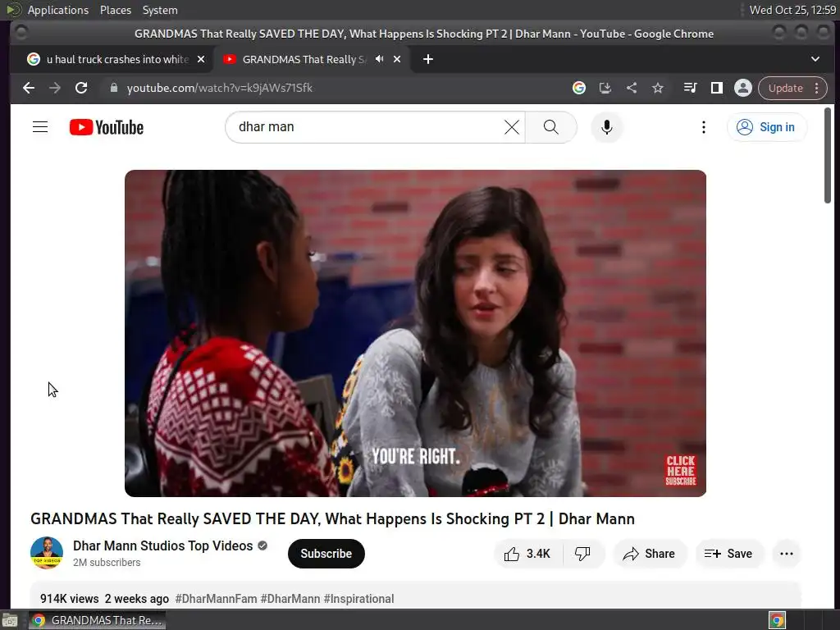Image resolution: width=840 pixels, height=630 pixels.
Task: Open YouTube settings three-dot menu
Action: click(703, 127)
